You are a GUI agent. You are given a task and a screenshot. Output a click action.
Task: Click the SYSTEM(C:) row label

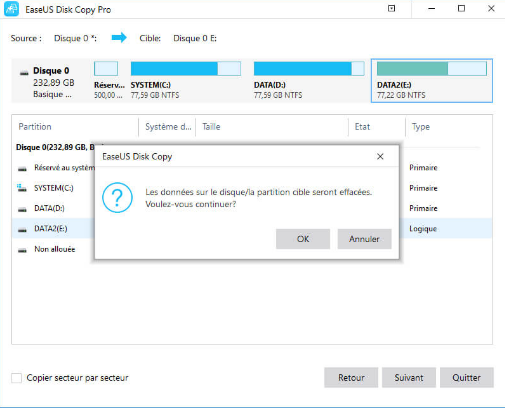pyautogui.click(x=54, y=188)
